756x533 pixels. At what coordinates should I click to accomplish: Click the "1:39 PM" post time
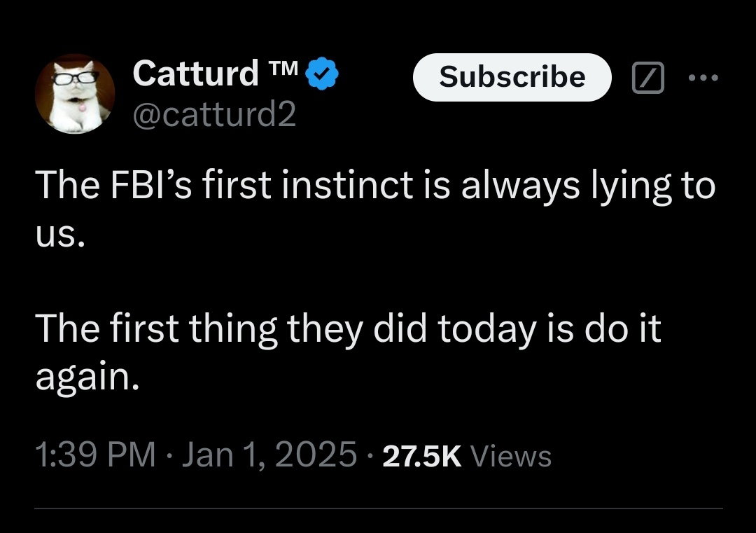[94, 456]
